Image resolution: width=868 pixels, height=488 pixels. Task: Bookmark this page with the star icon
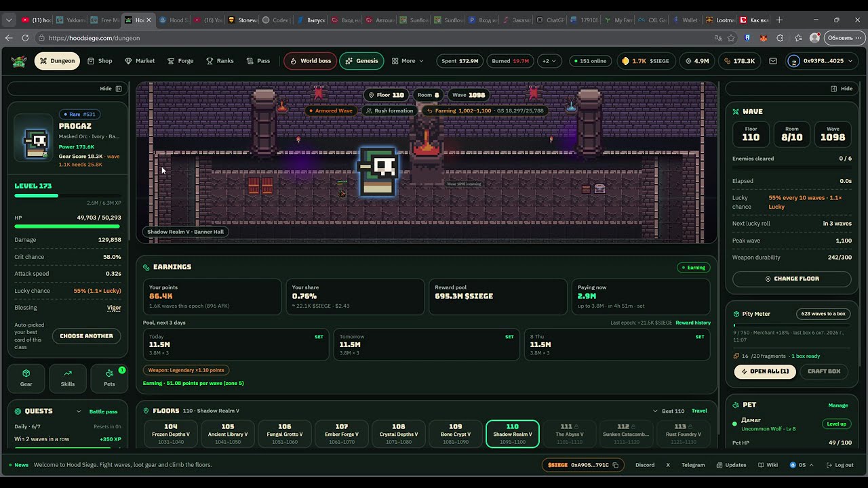[731, 38]
